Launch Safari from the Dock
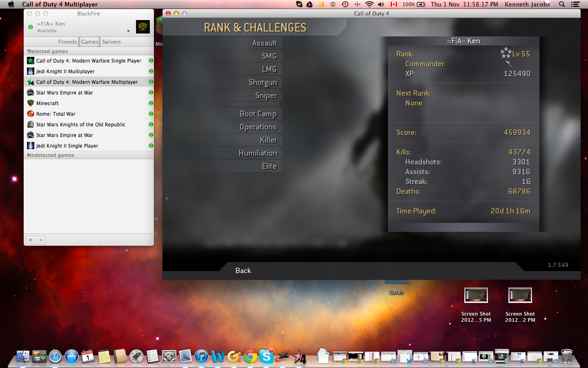588x368 pixels. (x=55, y=357)
